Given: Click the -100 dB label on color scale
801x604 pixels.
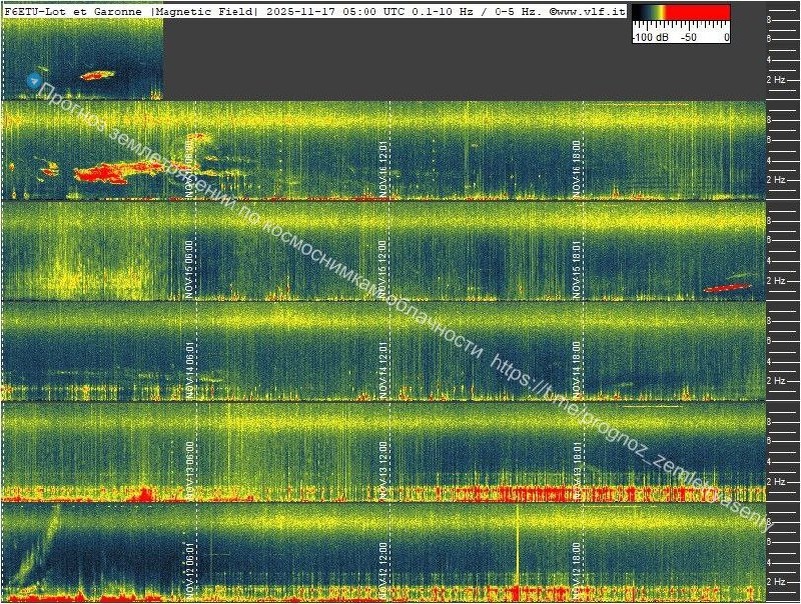Looking at the screenshot, I should 651,37.
